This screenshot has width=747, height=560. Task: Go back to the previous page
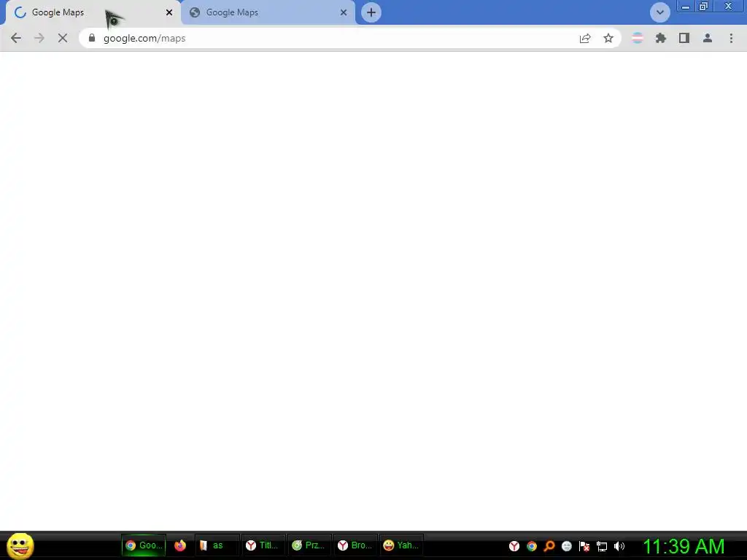(x=16, y=38)
